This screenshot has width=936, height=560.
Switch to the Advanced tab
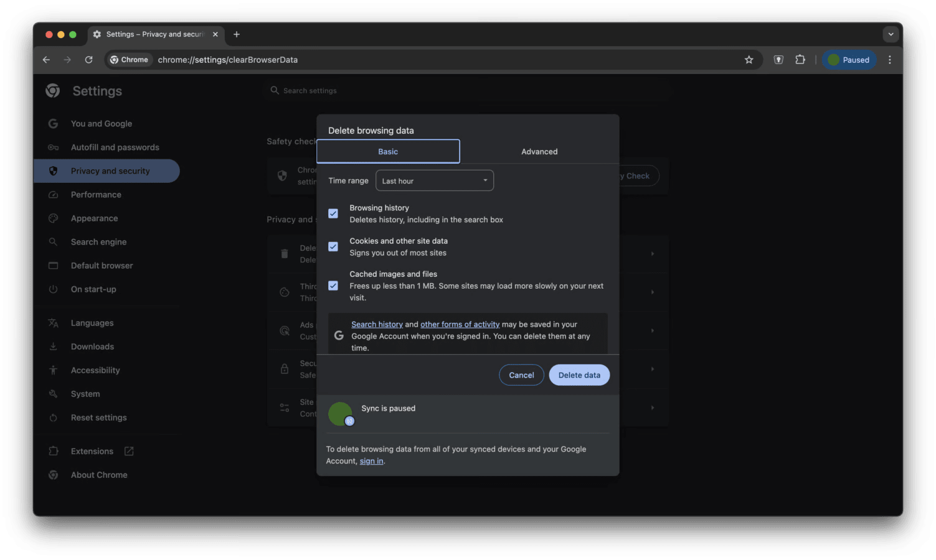pos(539,152)
